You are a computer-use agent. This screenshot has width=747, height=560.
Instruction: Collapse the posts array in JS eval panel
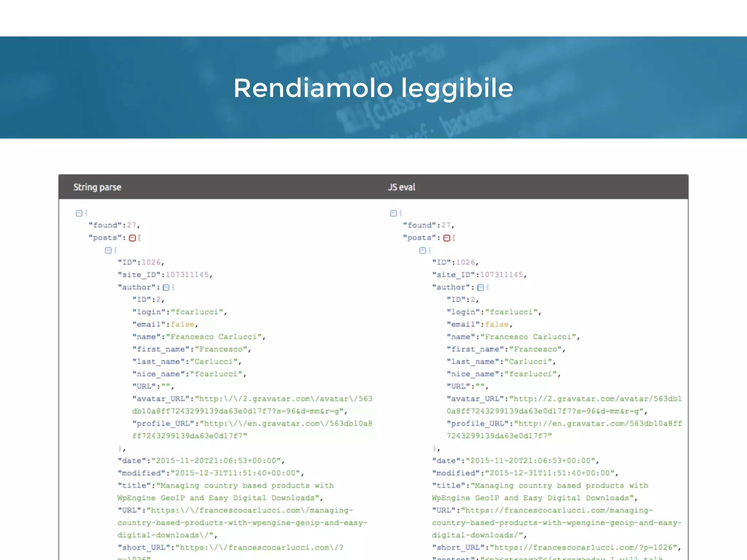447,238
